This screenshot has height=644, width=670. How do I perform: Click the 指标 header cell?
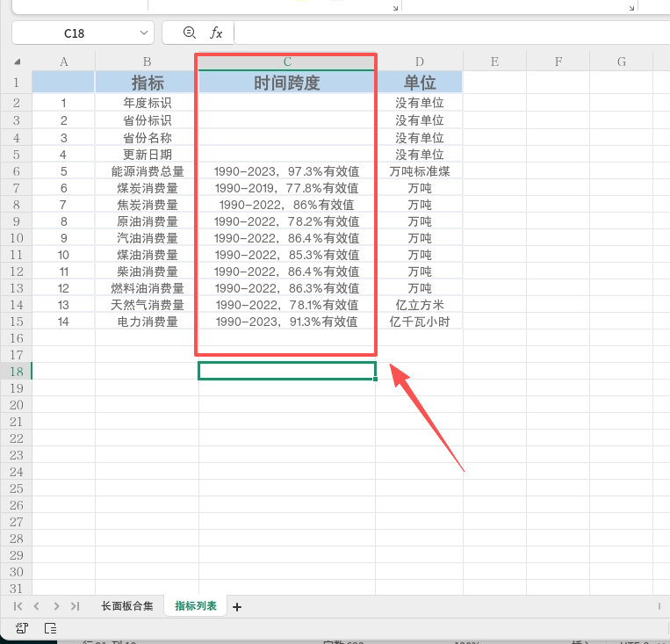pyautogui.click(x=147, y=82)
